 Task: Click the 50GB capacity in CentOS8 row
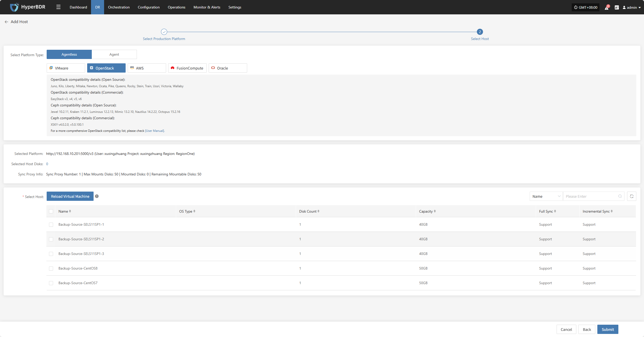pyautogui.click(x=423, y=268)
